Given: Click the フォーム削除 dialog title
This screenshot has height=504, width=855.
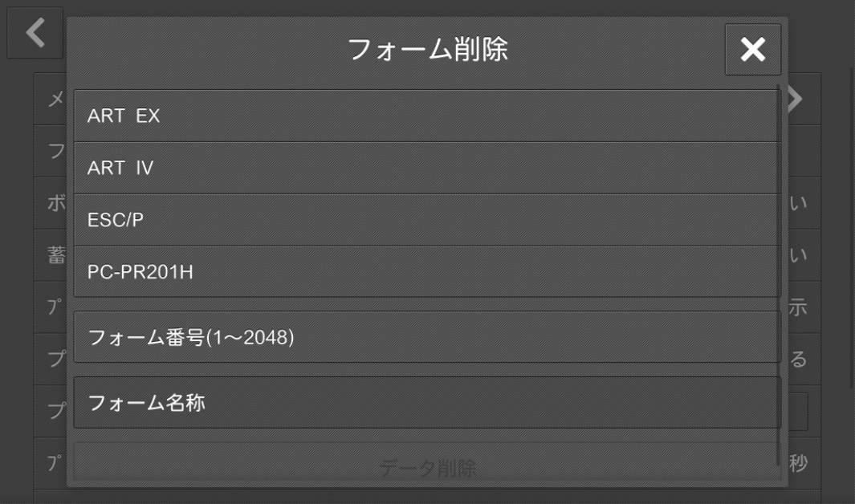Looking at the screenshot, I should click(427, 50).
